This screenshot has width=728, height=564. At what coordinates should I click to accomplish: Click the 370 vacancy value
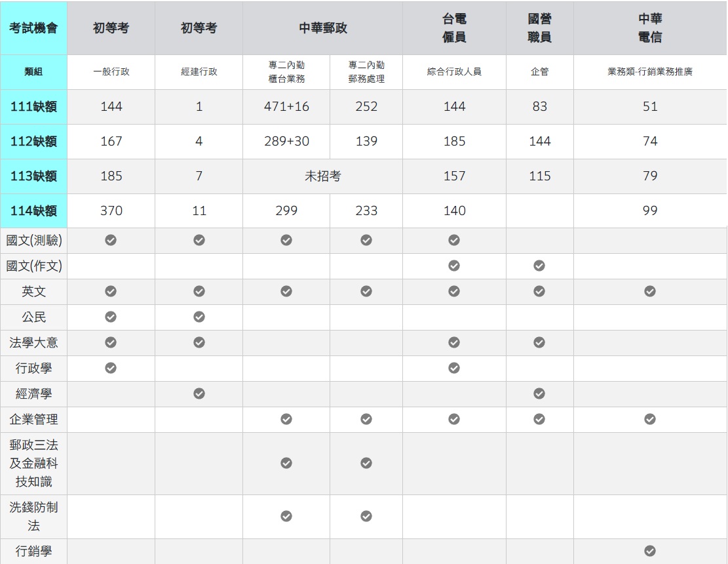[x=111, y=211]
